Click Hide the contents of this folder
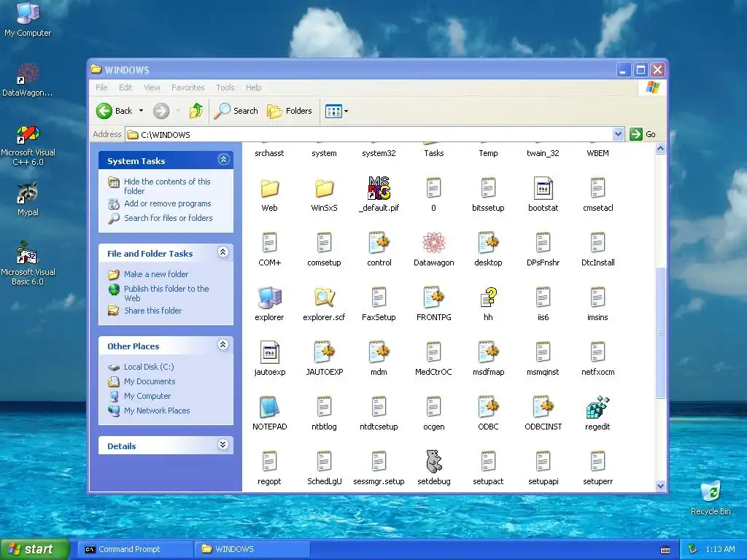Image resolution: width=747 pixels, height=560 pixels. (167, 186)
